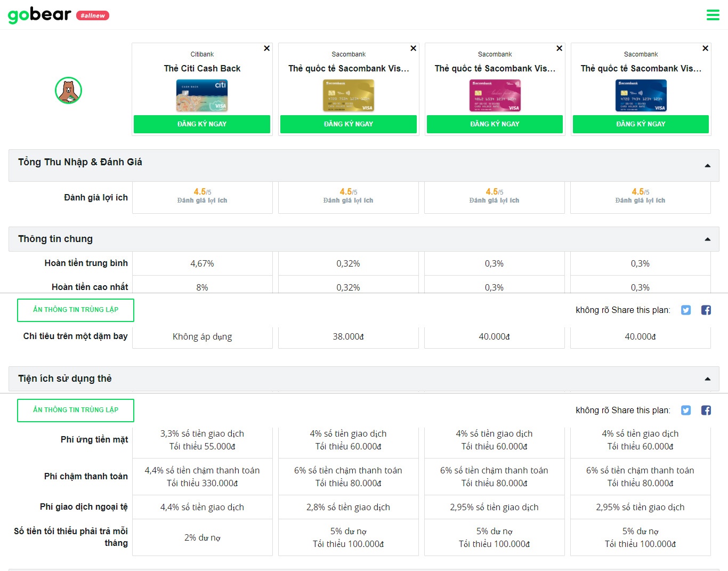Collapse the Tổng Thu Nhập & Đánh Giá section
The height and width of the screenshot is (571, 728).
[x=707, y=166]
